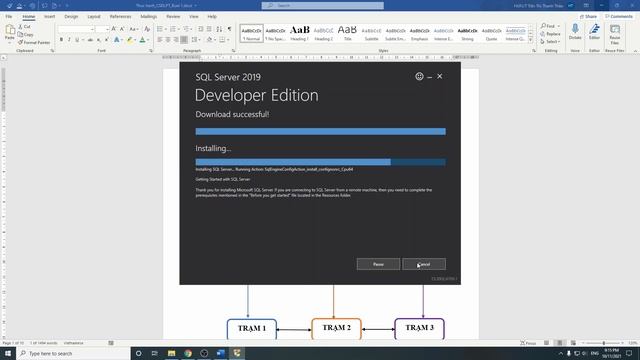Open Chrome from the taskbar
Image resolution: width=640 pixels, height=360 pixels.
click(x=188, y=353)
